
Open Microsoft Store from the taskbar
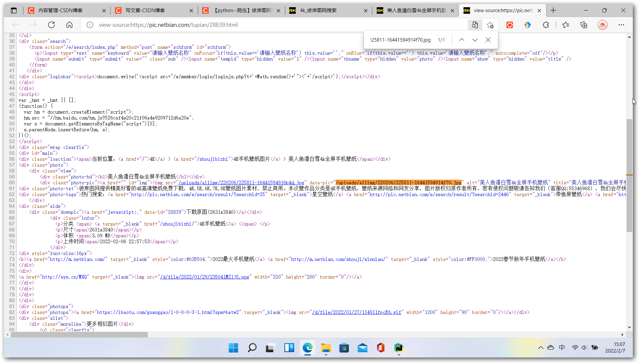344,348
